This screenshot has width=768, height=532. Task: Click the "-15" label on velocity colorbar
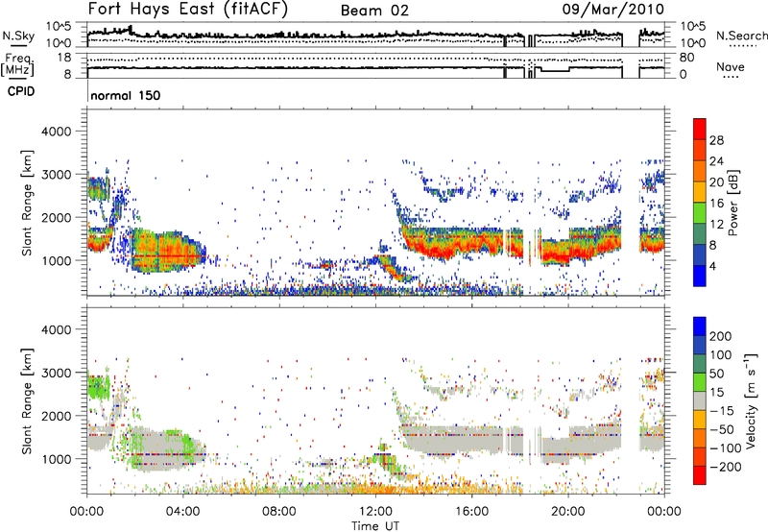point(721,411)
